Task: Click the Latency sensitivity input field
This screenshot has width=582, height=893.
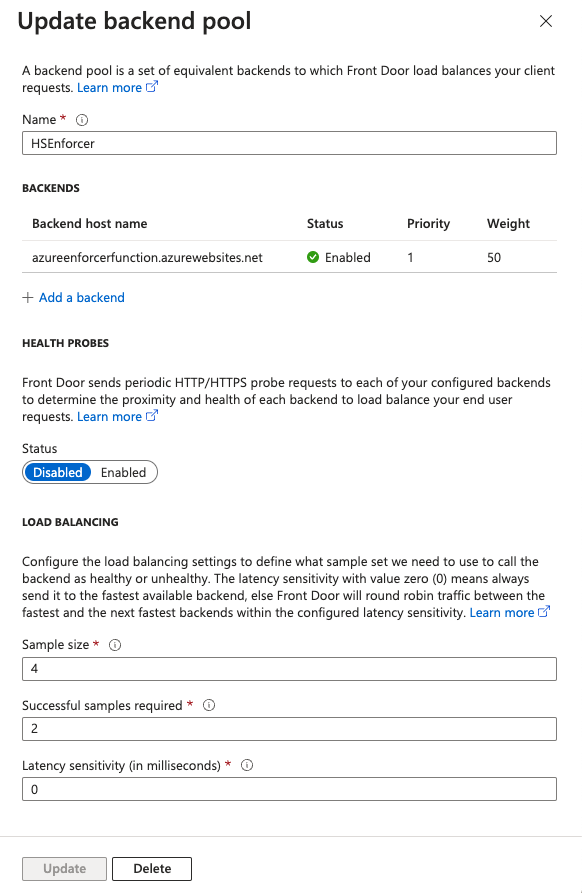Action: coord(289,789)
